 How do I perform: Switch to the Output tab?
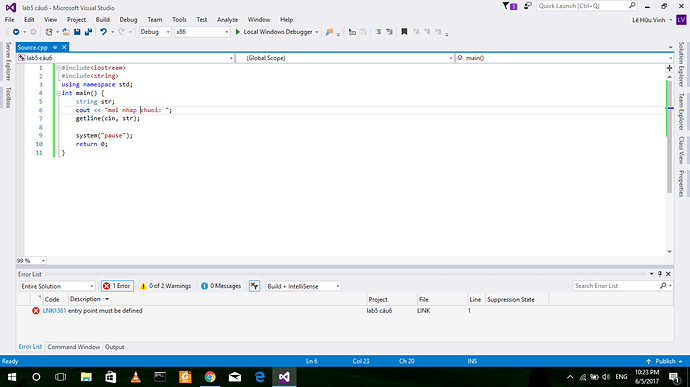114,347
